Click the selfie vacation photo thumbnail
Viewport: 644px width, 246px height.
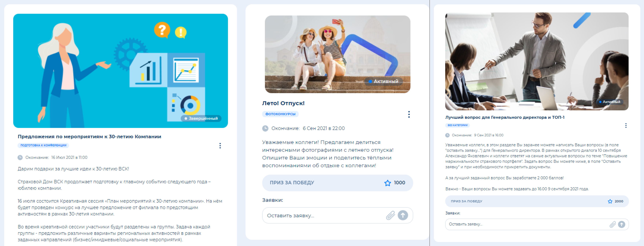coord(338,54)
